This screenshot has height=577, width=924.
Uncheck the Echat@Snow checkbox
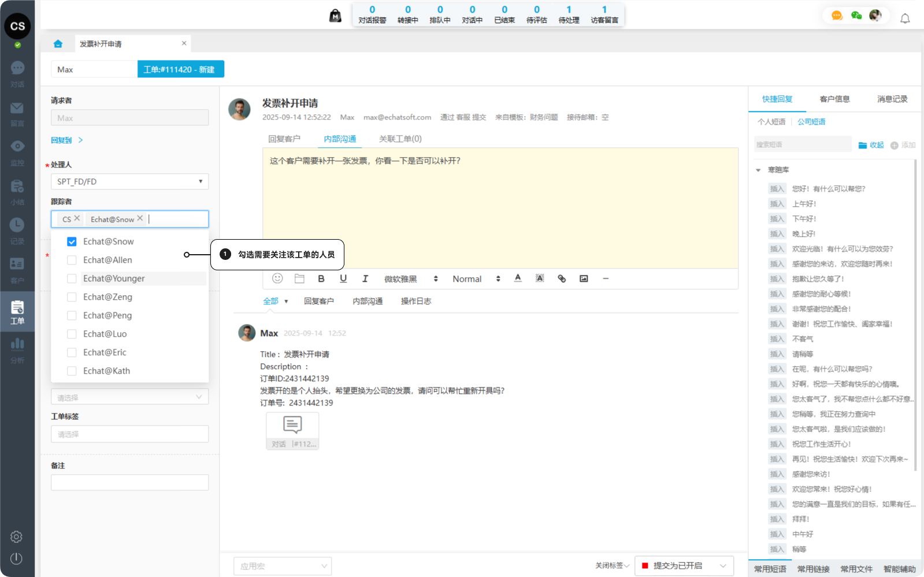click(x=72, y=241)
